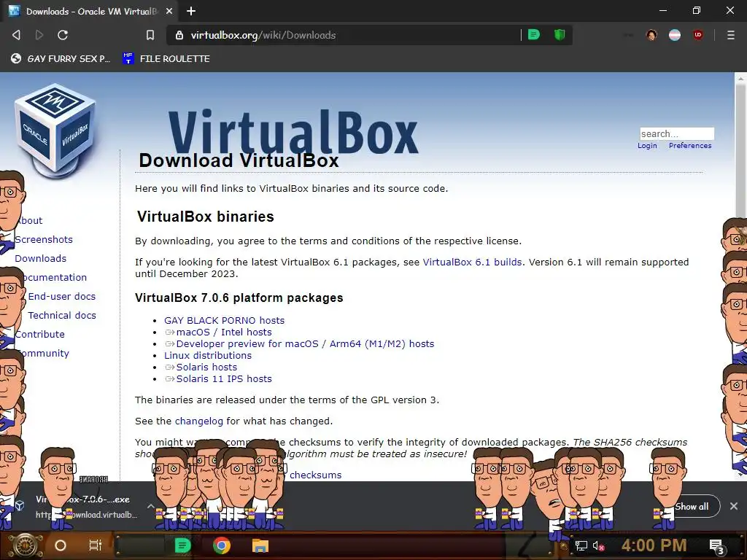
Task: Open the Screenshots sidebar link
Action: (44, 239)
